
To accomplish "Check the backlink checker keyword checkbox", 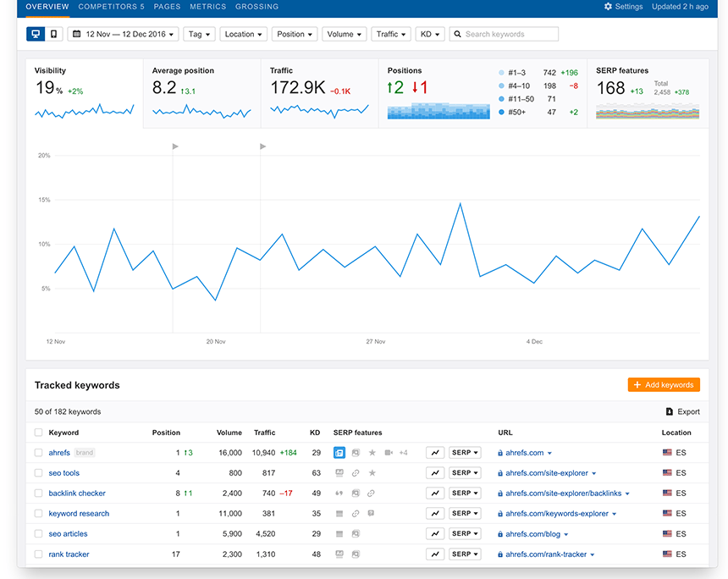I will 39,494.
